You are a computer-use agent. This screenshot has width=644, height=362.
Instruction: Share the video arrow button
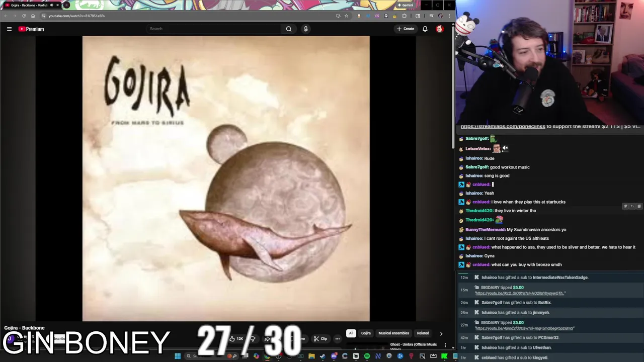[267, 338]
